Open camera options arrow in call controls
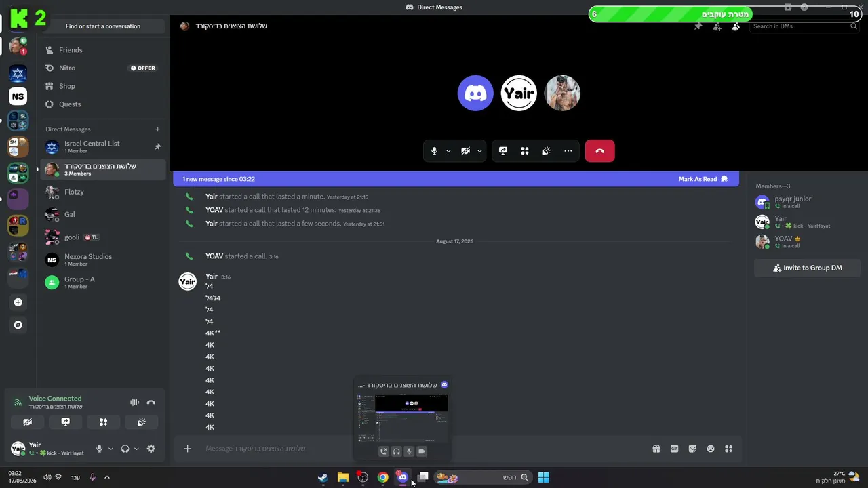 coord(479,151)
